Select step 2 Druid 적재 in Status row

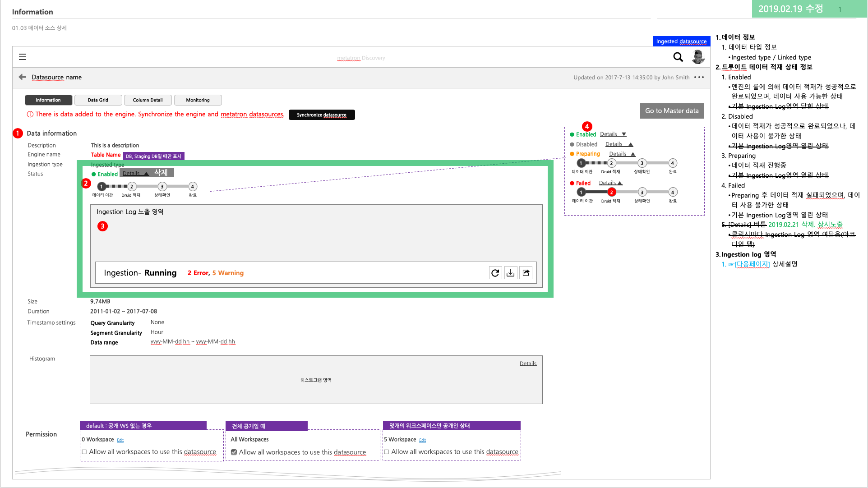click(x=132, y=186)
